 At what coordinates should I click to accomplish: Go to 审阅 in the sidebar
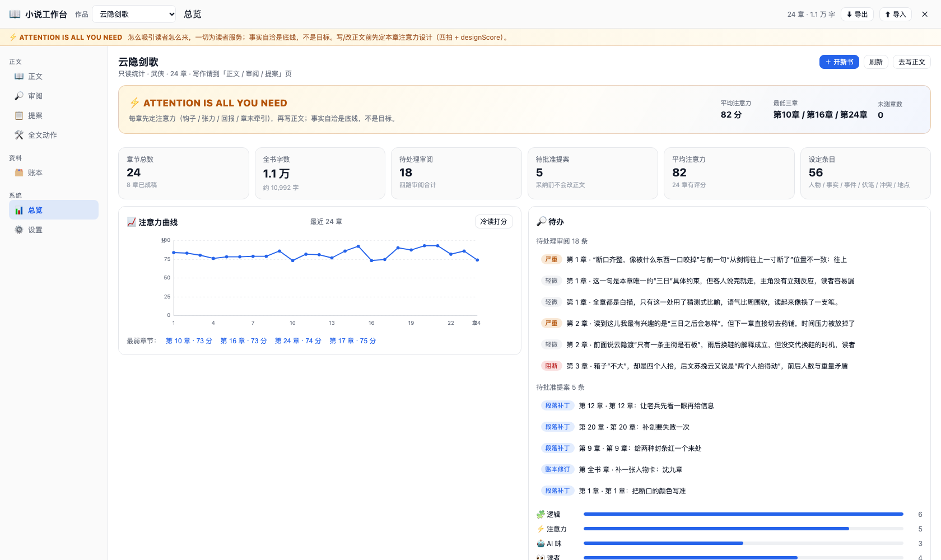pos(54,96)
